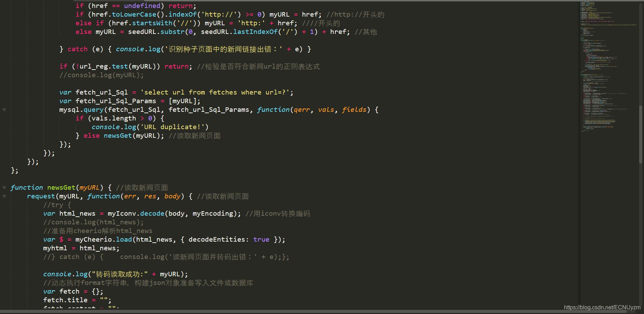Image resolution: width=644 pixels, height=314 pixels.
Task: Click the 'newsGet' function name in its definition
Action: click(61, 188)
